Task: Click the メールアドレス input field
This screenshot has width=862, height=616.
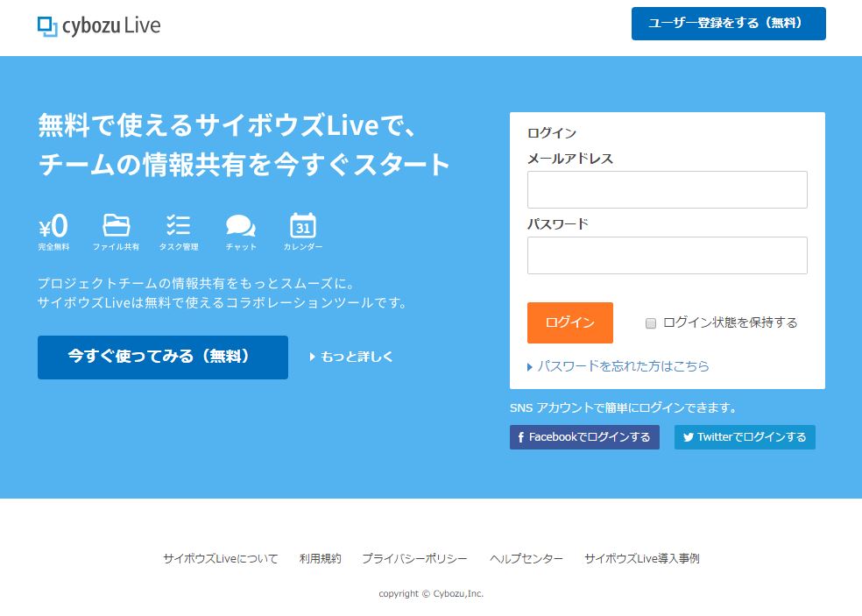Action: click(x=667, y=189)
